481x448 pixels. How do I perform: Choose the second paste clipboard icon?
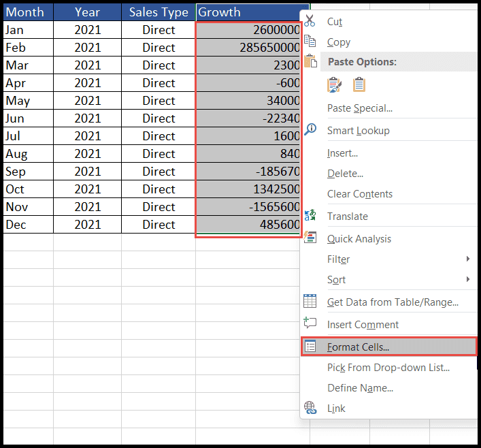[359, 84]
